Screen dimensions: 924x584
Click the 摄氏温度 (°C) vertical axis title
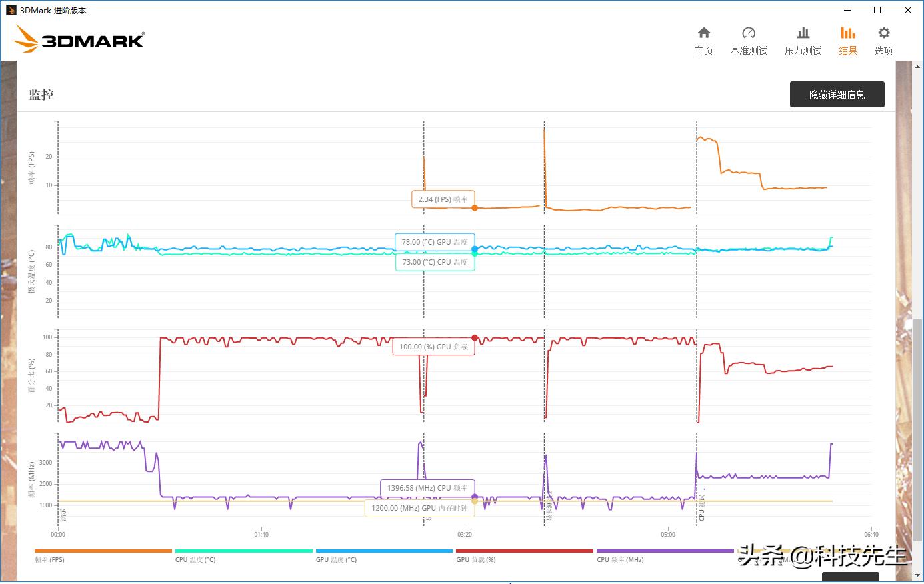click(x=31, y=272)
